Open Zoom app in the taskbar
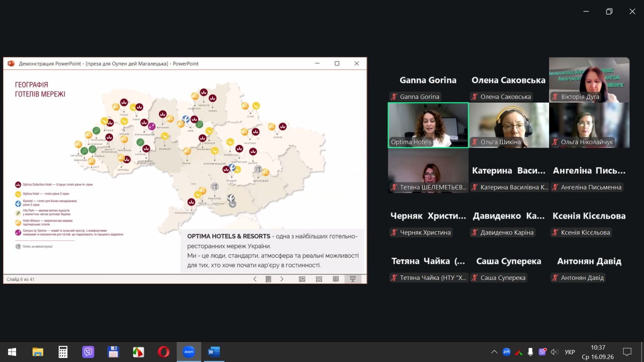This screenshot has width=644, height=362. (x=189, y=352)
